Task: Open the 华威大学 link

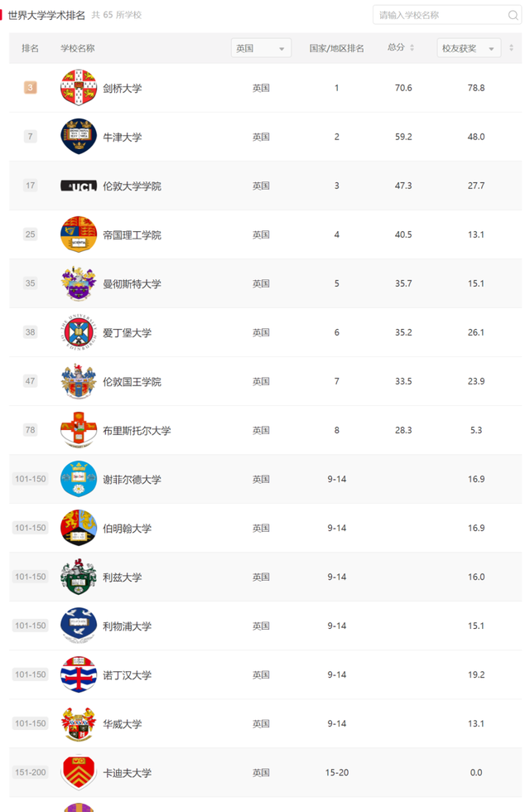Action: tap(123, 723)
